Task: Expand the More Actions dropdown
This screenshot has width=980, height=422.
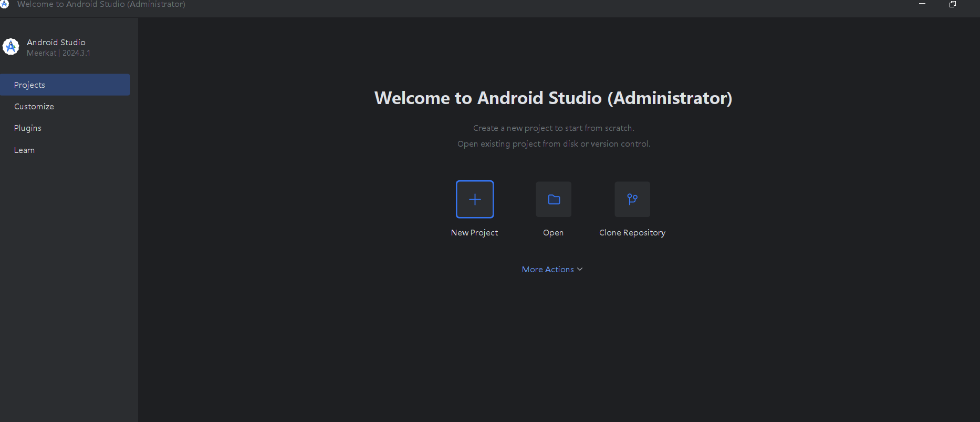Action: pyautogui.click(x=552, y=269)
